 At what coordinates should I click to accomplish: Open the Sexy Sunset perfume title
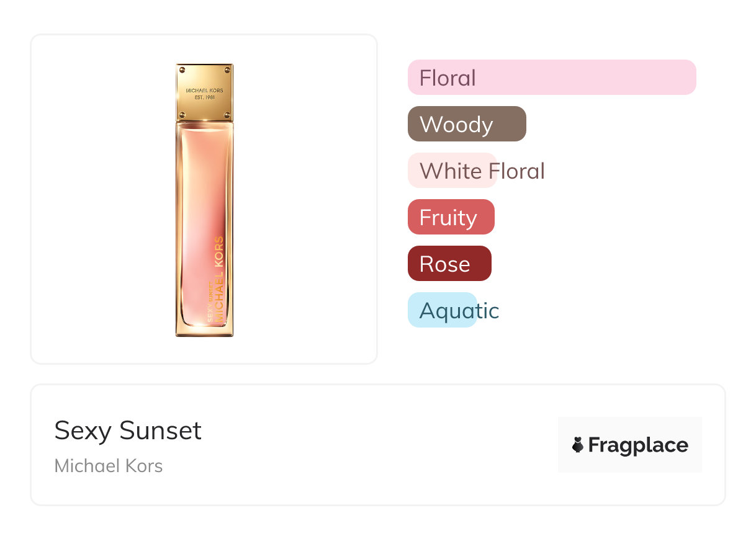coord(128,431)
